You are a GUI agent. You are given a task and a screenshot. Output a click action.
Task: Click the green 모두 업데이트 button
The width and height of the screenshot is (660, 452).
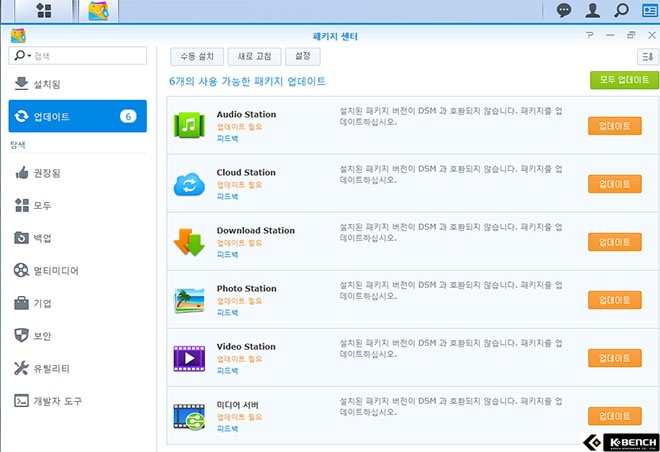coord(624,80)
